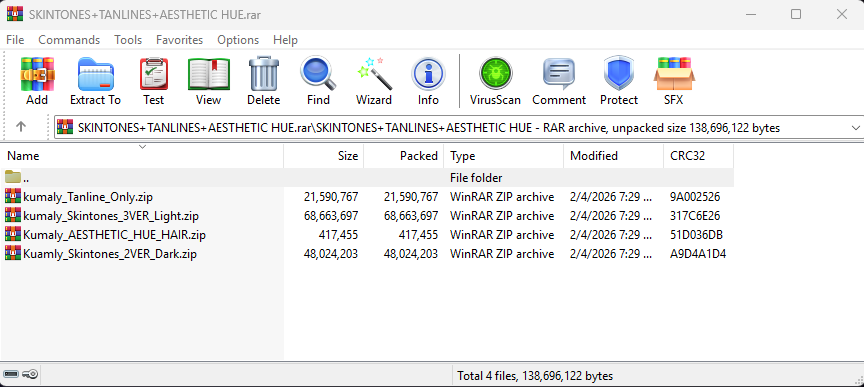Open the View file book icon
Screen dimensions: 864x387
[x=208, y=74]
